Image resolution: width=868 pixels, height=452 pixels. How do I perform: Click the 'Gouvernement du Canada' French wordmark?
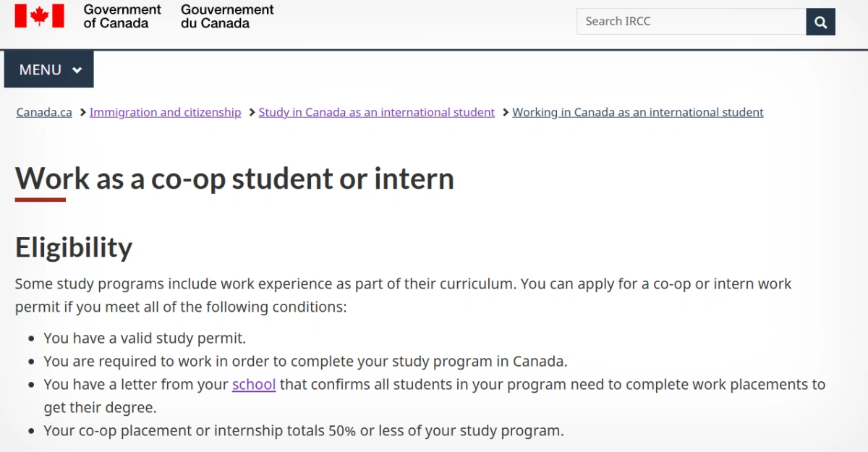227,16
